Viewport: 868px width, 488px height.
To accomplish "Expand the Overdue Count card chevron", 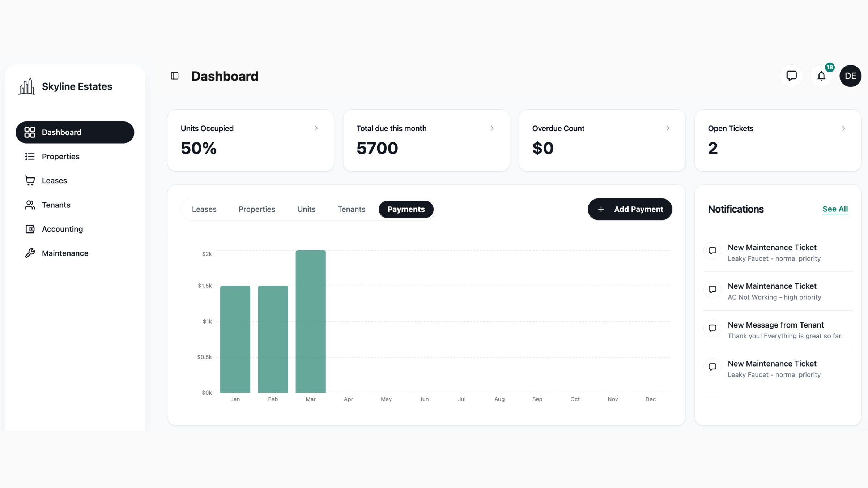I will (x=668, y=128).
